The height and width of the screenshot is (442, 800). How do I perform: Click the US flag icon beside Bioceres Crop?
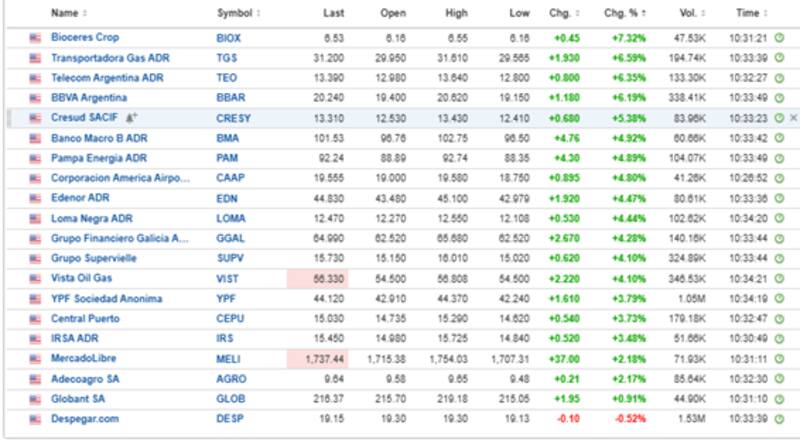click(x=34, y=38)
